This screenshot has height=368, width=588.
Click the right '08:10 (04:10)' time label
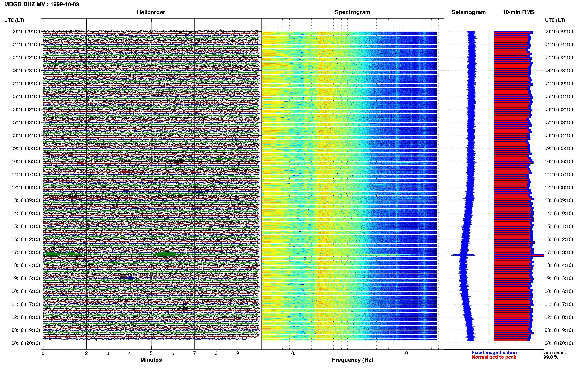tap(559, 135)
